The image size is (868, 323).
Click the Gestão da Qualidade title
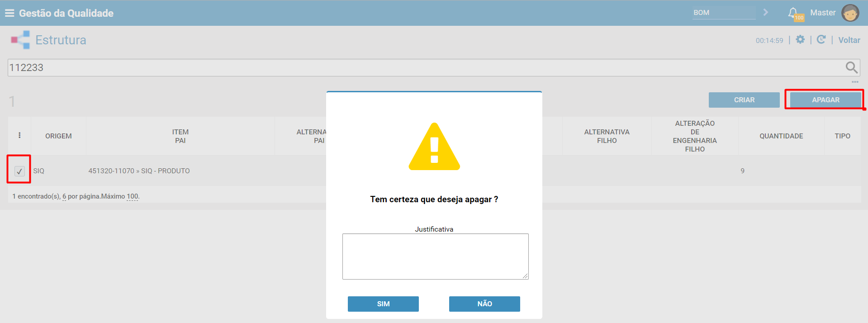[66, 13]
